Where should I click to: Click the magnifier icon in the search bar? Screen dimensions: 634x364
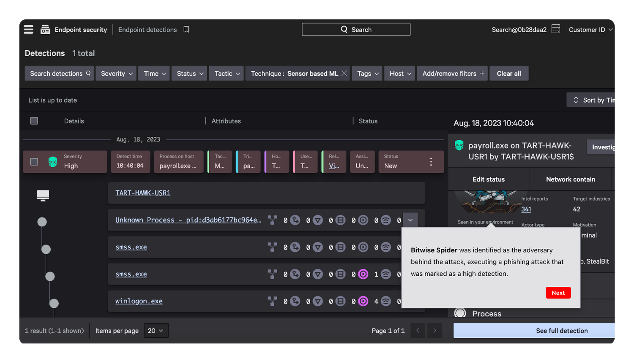[x=344, y=29]
